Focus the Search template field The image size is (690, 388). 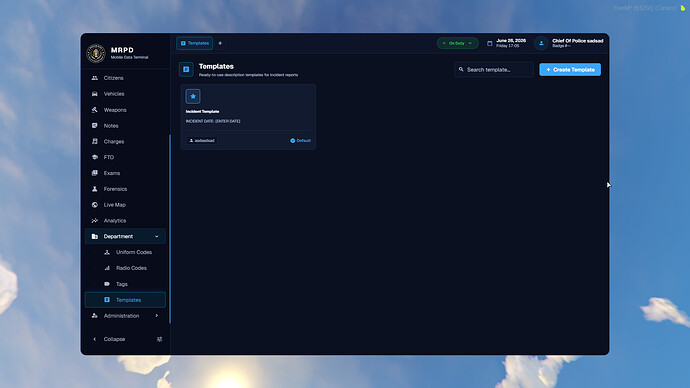pyautogui.click(x=494, y=70)
